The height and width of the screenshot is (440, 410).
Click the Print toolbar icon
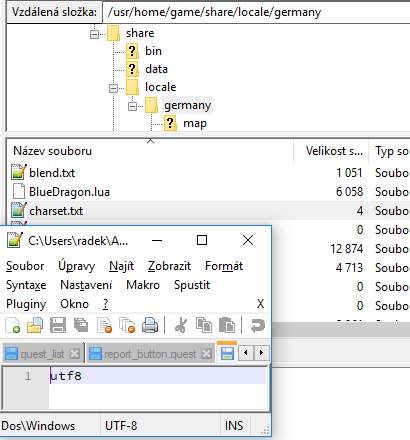click(150, 325)
